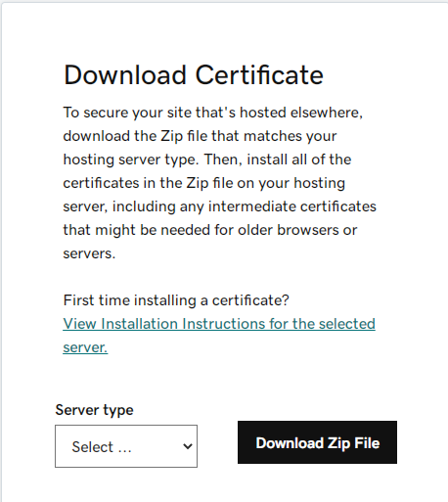
Task: Click the Download Zip File button
Action: (317, 442)
